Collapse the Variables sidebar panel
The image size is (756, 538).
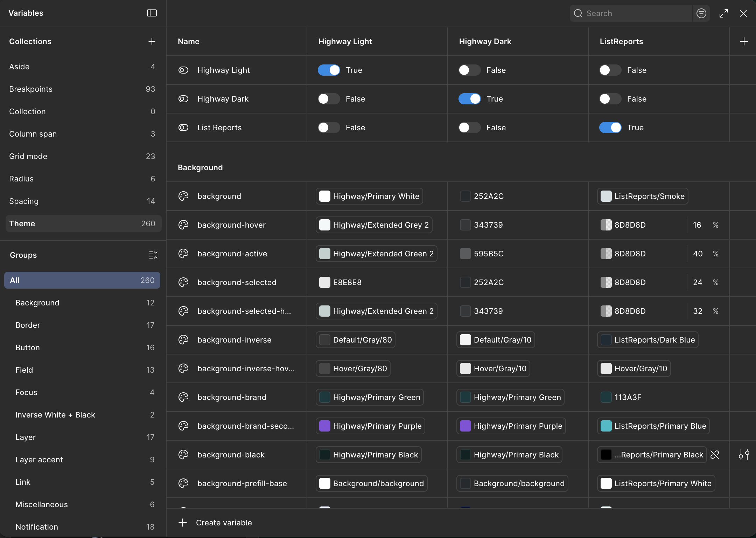[152, 13]
